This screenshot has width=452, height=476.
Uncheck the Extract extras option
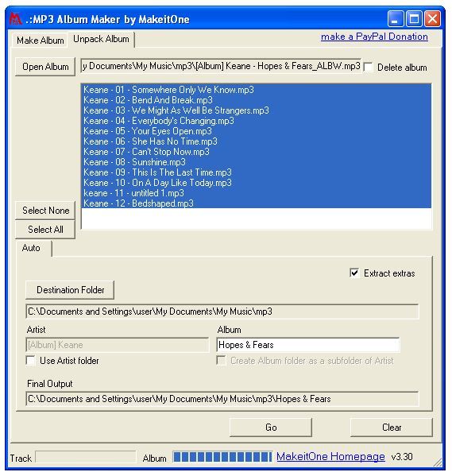tap(354, 273)
